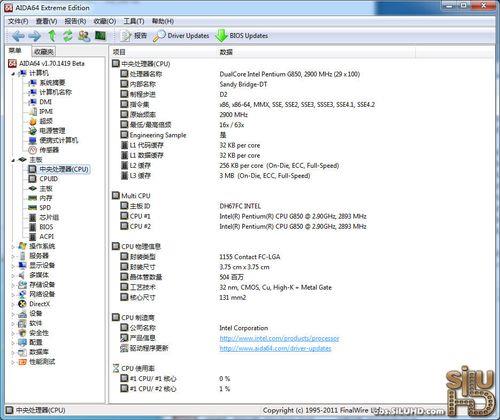The image size is (500, 420).
Task: Select the '1155 Contact FC-LGA' value
Action: pyautogui.click(x=250, y=257)
